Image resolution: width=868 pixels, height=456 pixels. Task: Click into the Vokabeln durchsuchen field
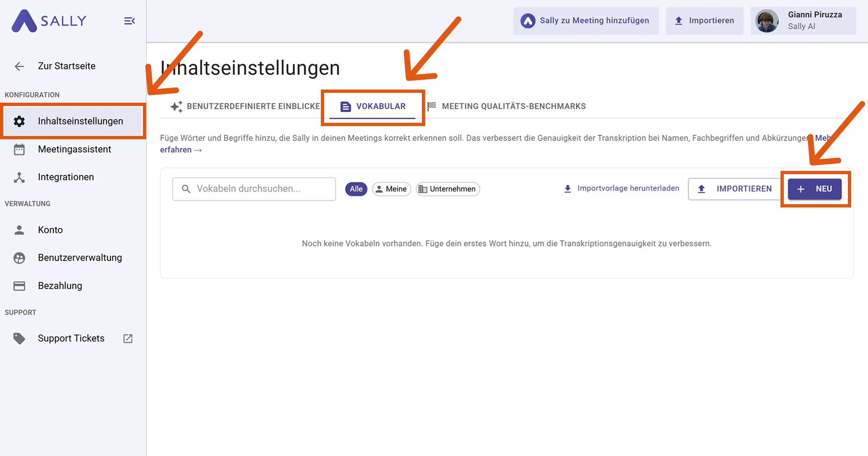[254, 189]
